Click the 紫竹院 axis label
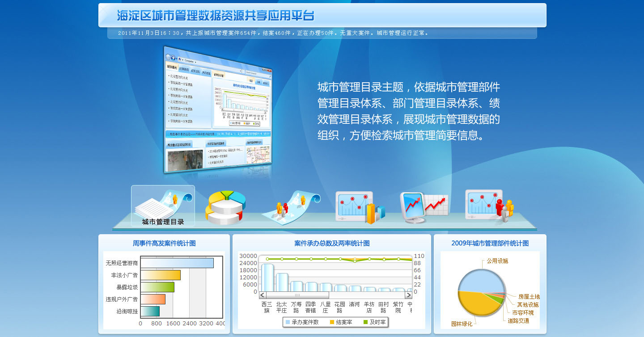The height and width of the screenshot is (337, 644). point(398,307)
